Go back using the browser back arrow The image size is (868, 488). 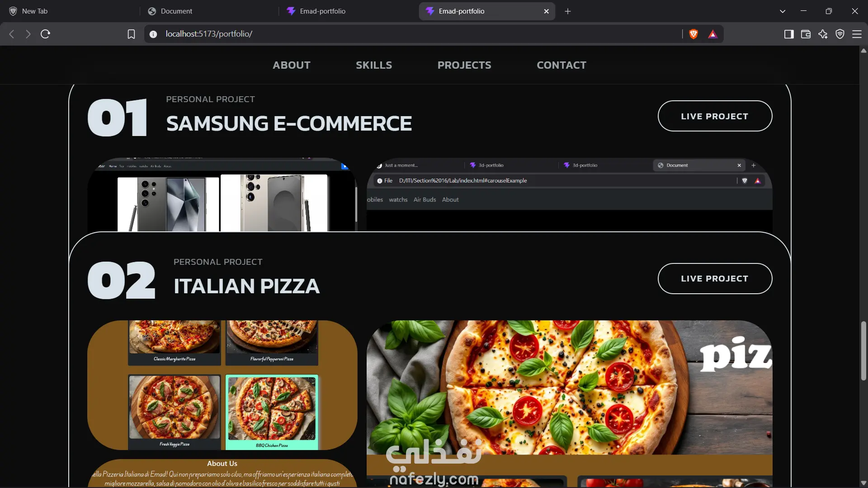pos(12,34)
